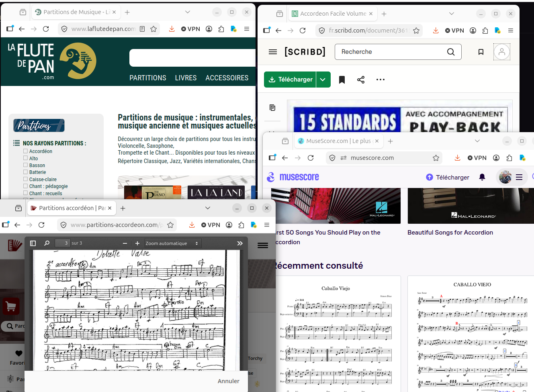The height and width of the screenshot is (392, 534).
Task: Switch to the Partitions de Musique tab
Action: (76, 12)
